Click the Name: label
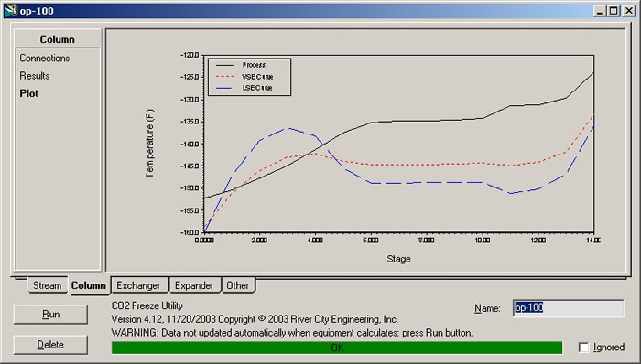Image resolution: width=641 pixels, height=364 pixels. pyautogui.click(x=487, y=308)
